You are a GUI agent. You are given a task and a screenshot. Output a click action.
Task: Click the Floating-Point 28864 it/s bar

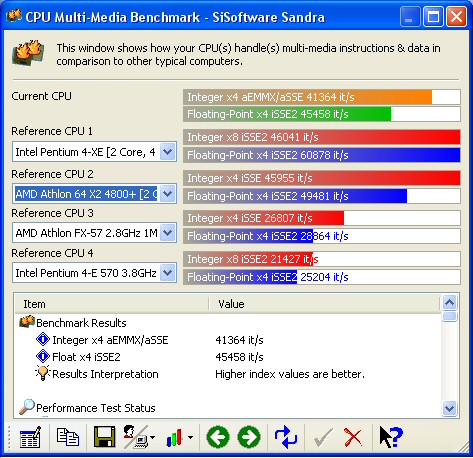(322, 236)
